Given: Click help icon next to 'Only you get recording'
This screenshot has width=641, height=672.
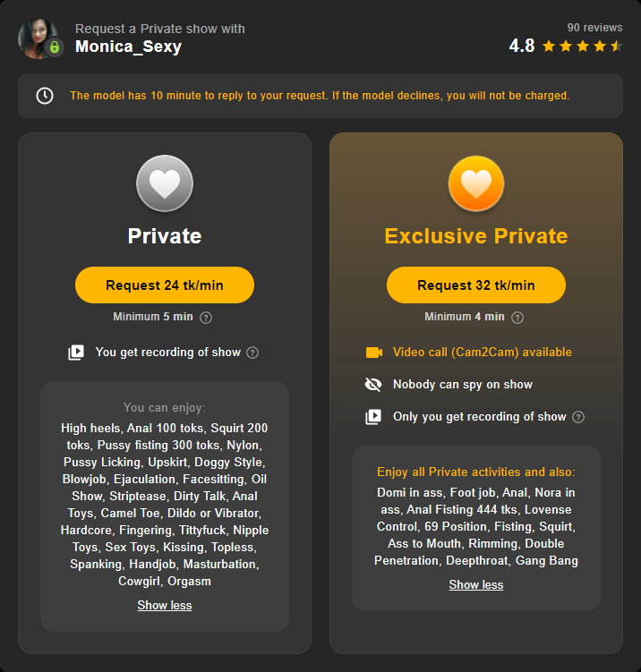Looking at the screenshot, I should click(578, 417).
